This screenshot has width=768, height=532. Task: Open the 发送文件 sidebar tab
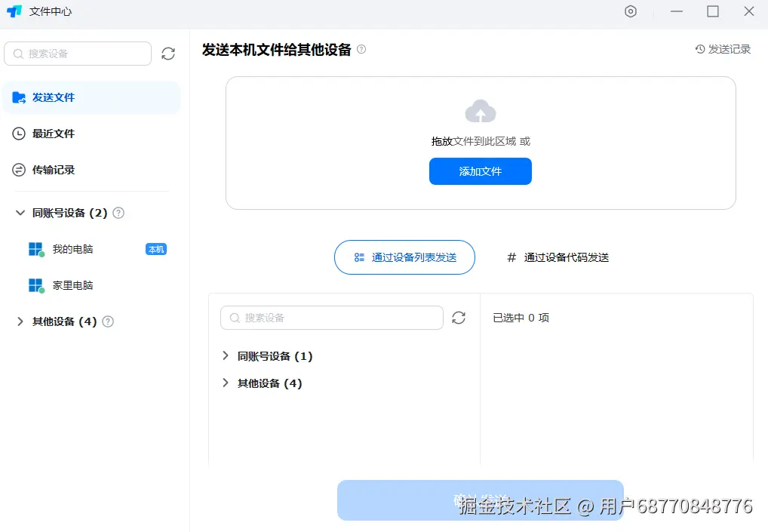(x=91, y=97)
